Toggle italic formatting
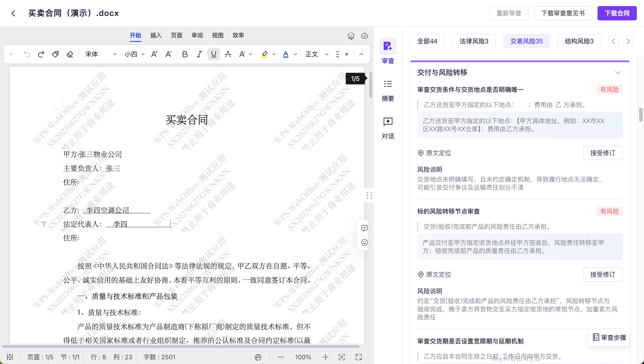 tap(199, 54)
